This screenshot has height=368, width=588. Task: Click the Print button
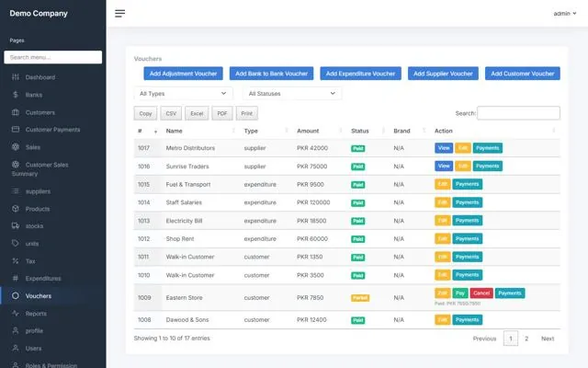point(247,113)
